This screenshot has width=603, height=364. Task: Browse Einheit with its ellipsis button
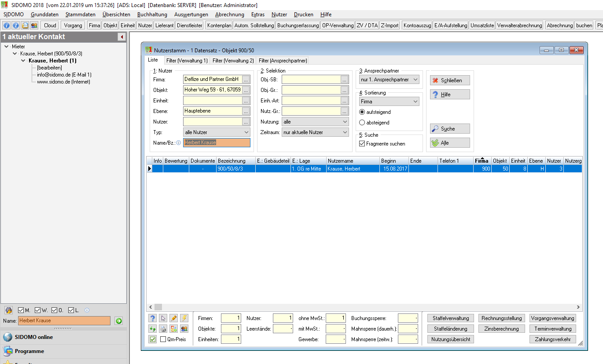click(246, 101)
